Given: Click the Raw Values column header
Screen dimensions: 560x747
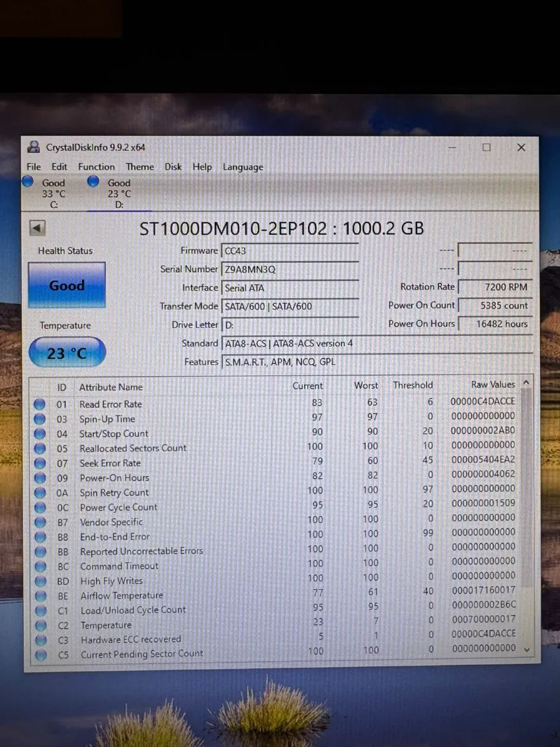Looking at the screenshot, I should point(493,385).
